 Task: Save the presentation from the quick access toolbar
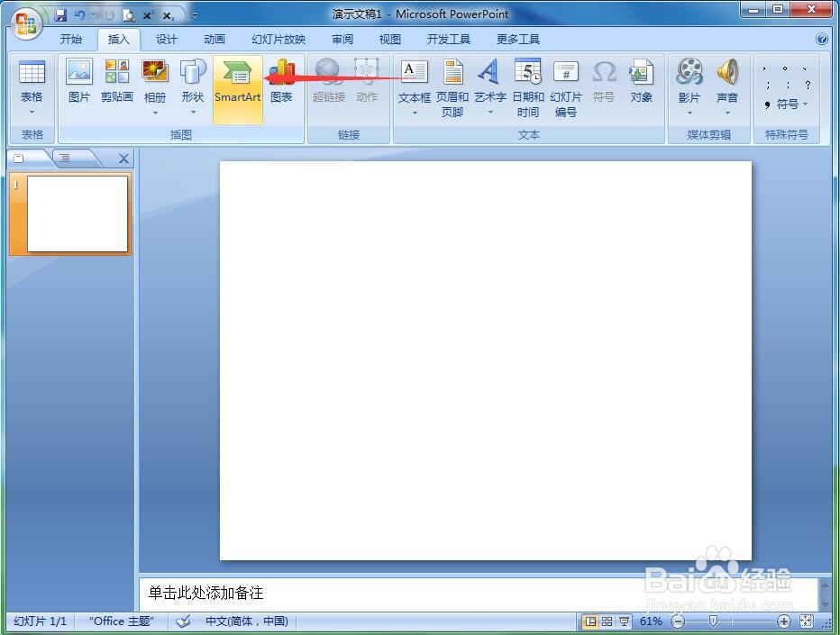61,15
